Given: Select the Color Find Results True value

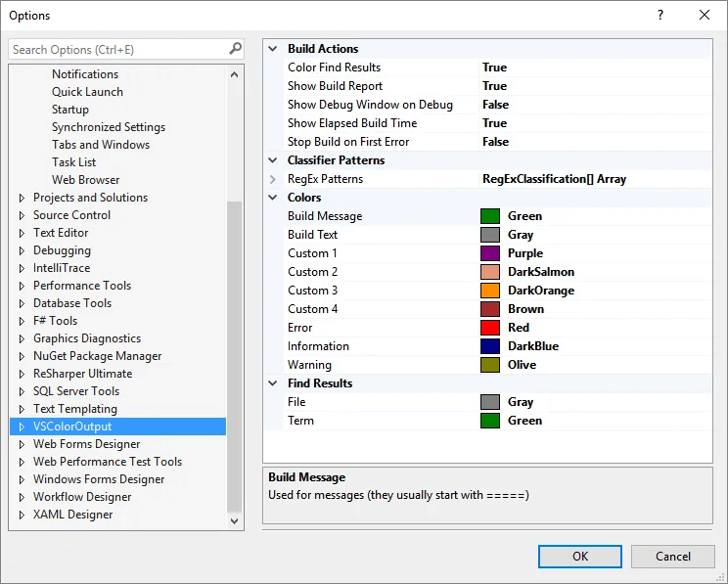Looking at the screenshot, I should [494, 67].
